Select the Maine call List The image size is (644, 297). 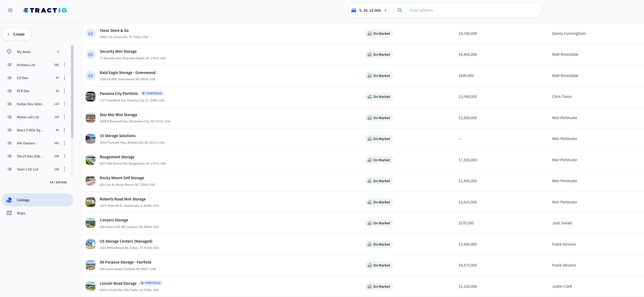(x=38, y=117)
